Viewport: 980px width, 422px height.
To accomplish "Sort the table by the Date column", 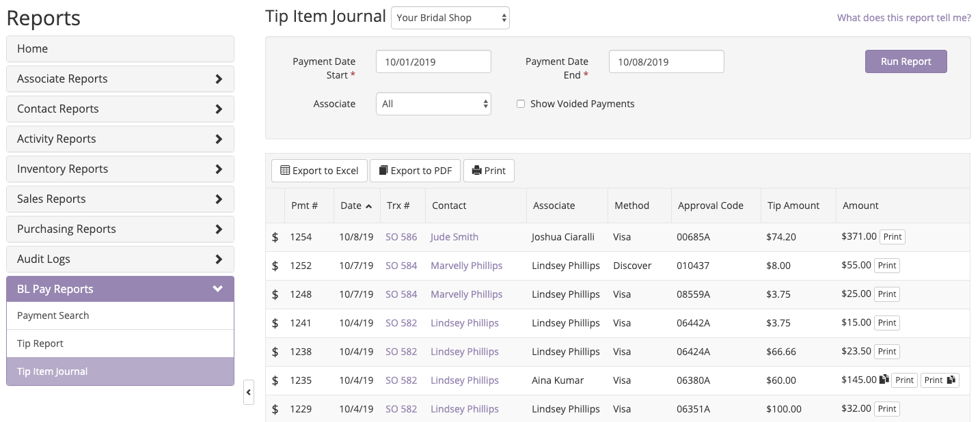I will [357, 206].
